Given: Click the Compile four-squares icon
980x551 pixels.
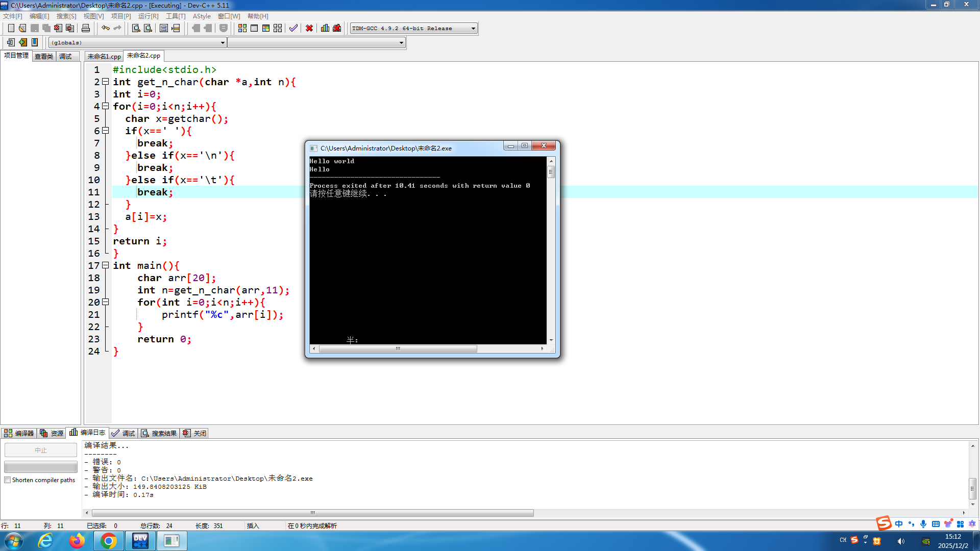Looking at the screenshot, I should [x=242, y=28].
